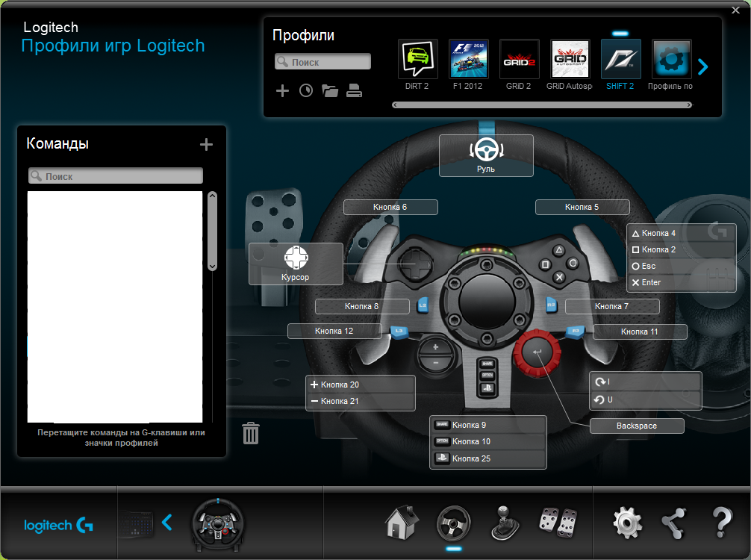The height and width of the screenshot is (560, 751).
Task: Click the Руль steering wheel assignment
Action: pos(486,156)
